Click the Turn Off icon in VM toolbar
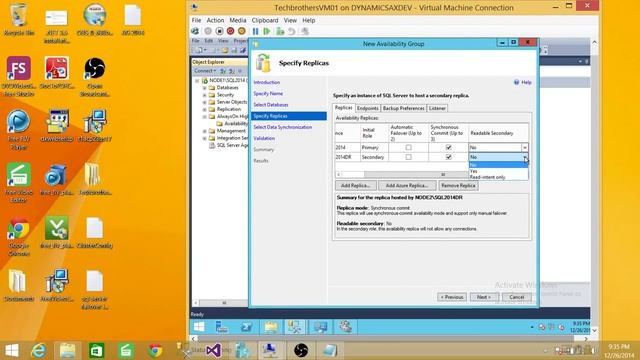The width and height of the screenshot is (640, 360). click(x=219, y=31)
